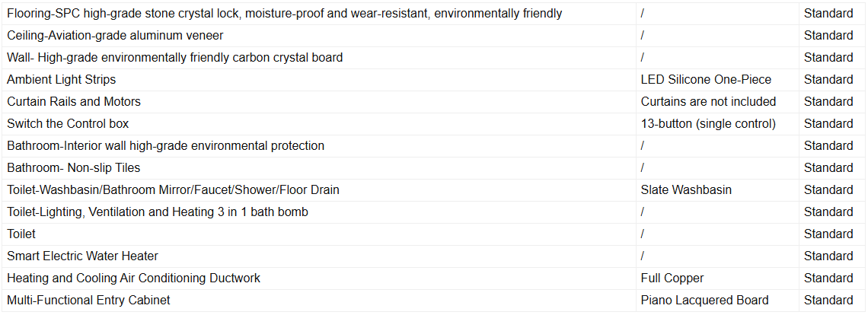Select the Toilet-Lighting, Ventilation and Heating cell
This screenshot has height=315, width=868.
point(158,212)
